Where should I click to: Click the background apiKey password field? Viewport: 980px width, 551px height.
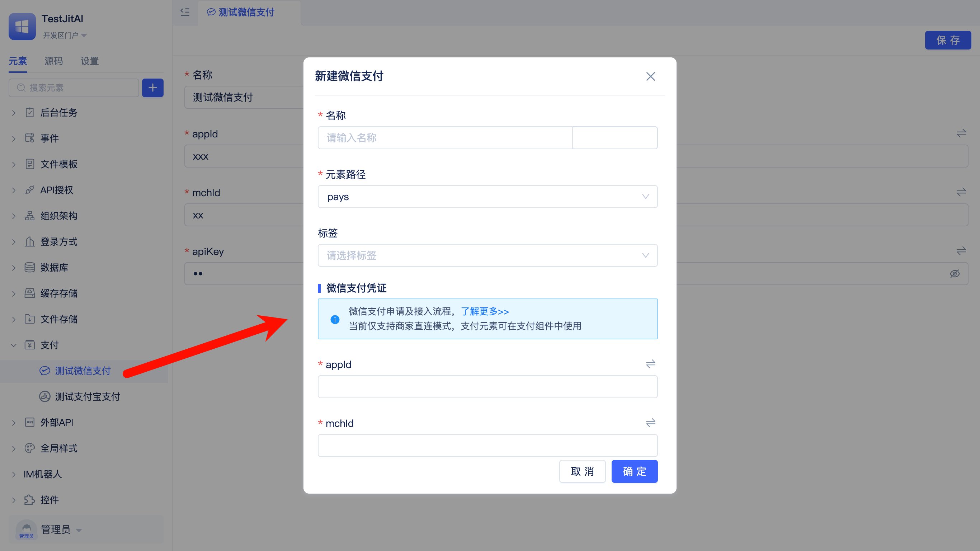click(x=576, y=274)
